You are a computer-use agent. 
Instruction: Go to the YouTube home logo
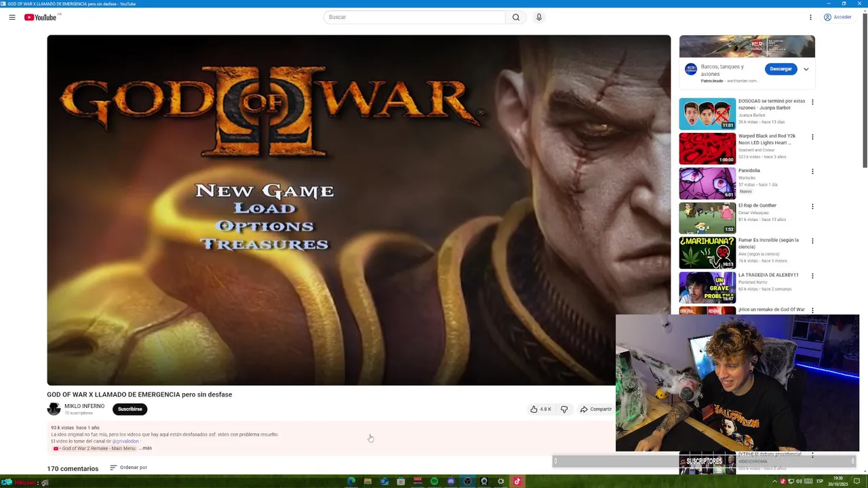40,17
